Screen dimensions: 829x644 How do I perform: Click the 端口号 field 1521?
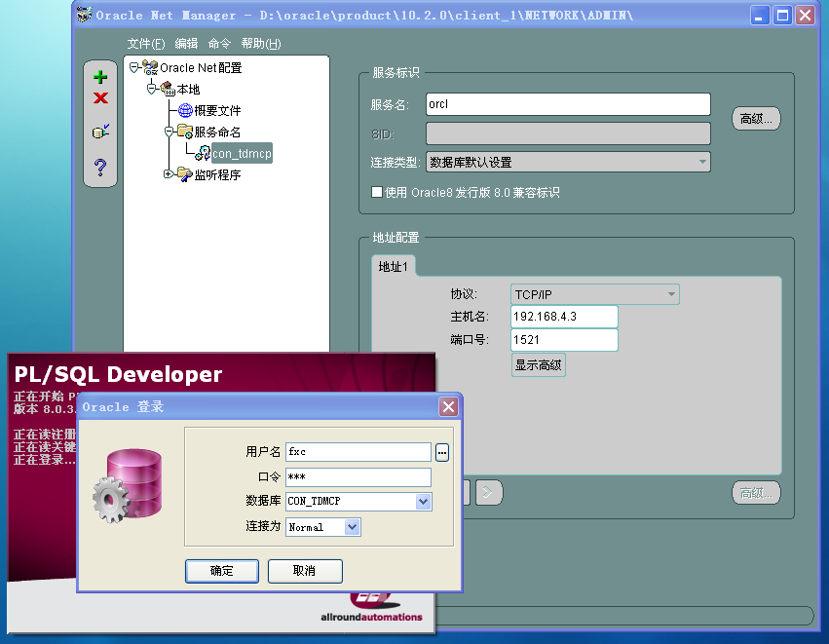click(564, 339)
